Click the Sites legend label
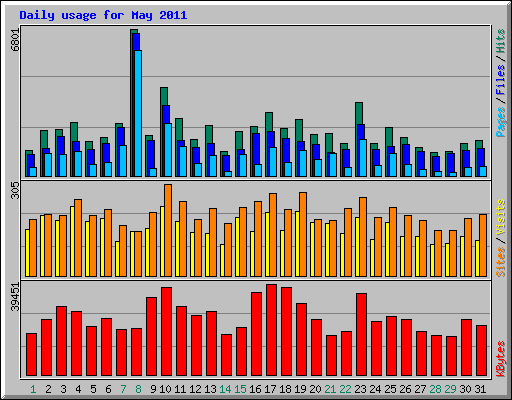 (501, 262)
